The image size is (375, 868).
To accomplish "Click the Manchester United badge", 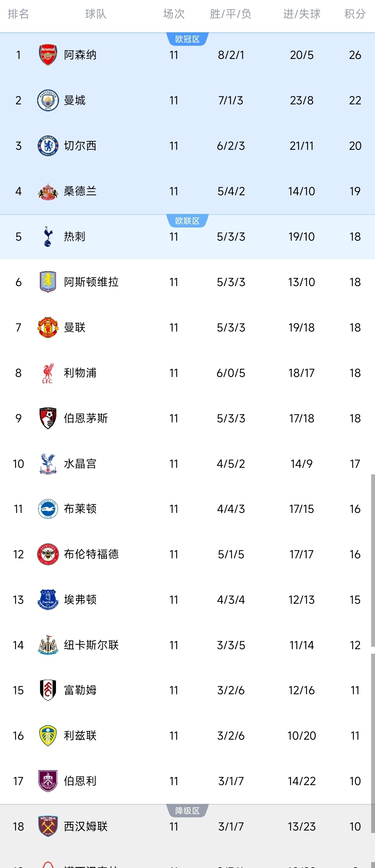I will [48, 327].
